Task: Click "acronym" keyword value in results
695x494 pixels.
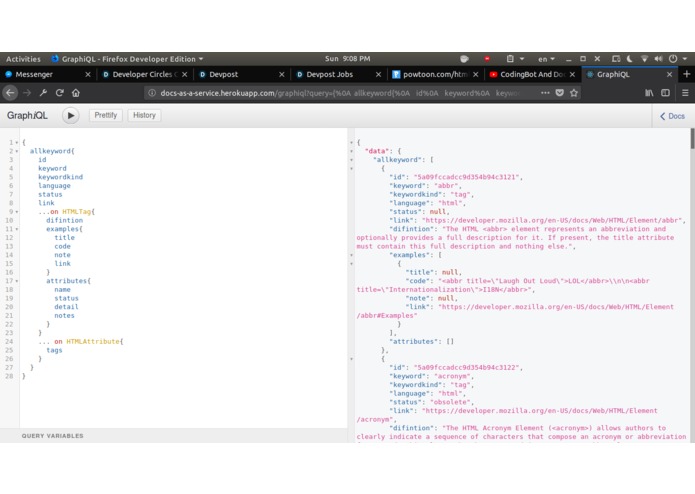Action: click(x=452, y=376)
